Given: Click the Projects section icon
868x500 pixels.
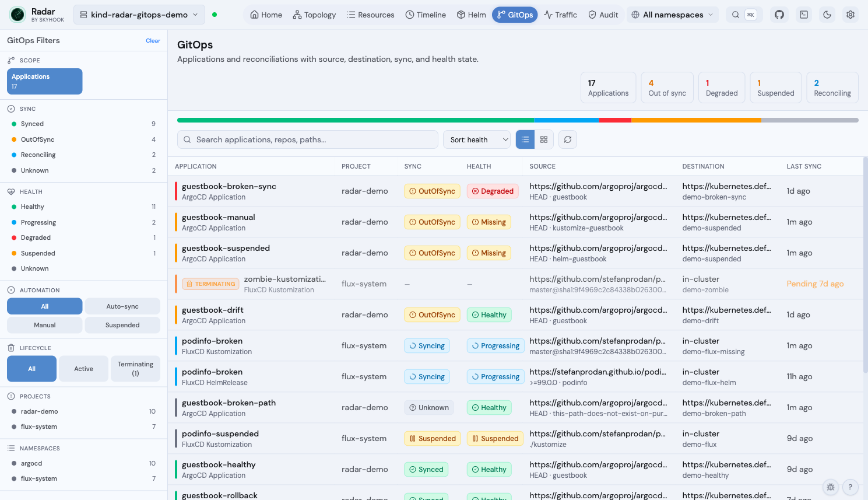Looking at the screenshot, I should coord(11,396).
